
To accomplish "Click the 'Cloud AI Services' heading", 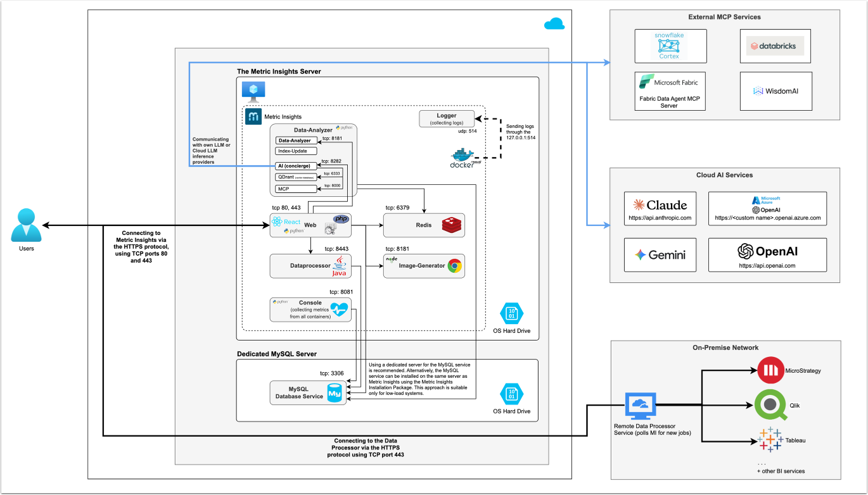I will point(724,175).
